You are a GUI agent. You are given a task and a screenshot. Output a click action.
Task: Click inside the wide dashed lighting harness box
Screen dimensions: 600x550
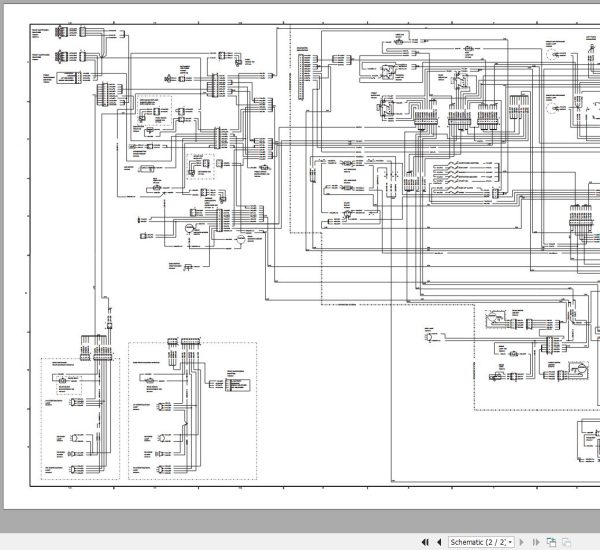pos(230,429)
